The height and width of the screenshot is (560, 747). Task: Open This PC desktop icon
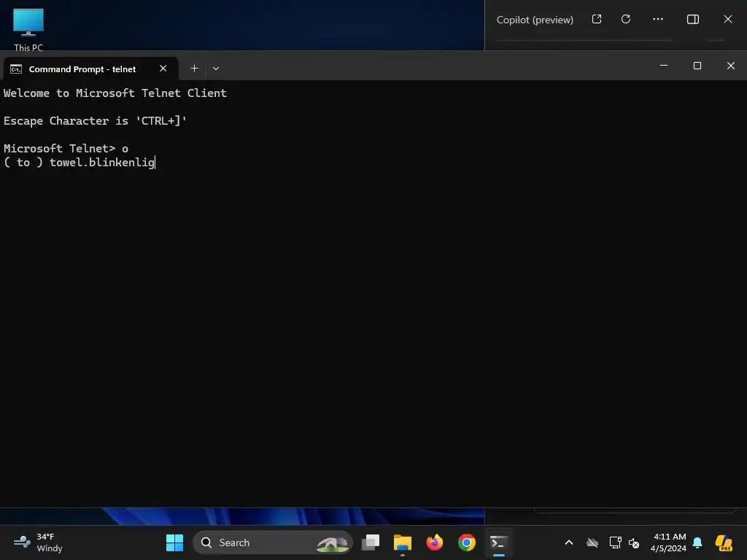(x=28, y=28)
